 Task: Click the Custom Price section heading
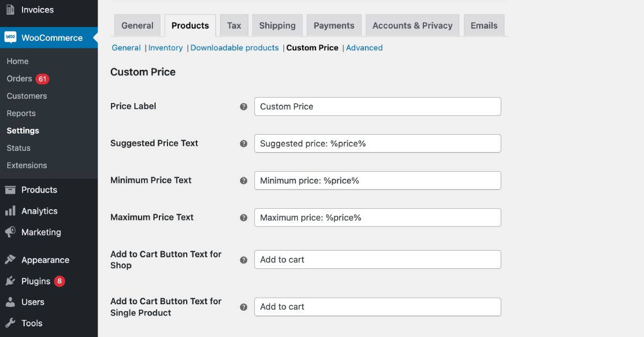pyautogui.click(x=143, y=72)
